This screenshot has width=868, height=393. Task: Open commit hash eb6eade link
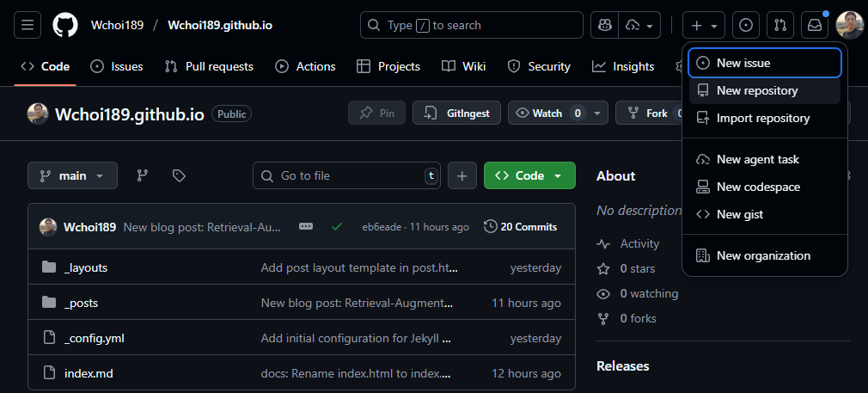point(382,227)
